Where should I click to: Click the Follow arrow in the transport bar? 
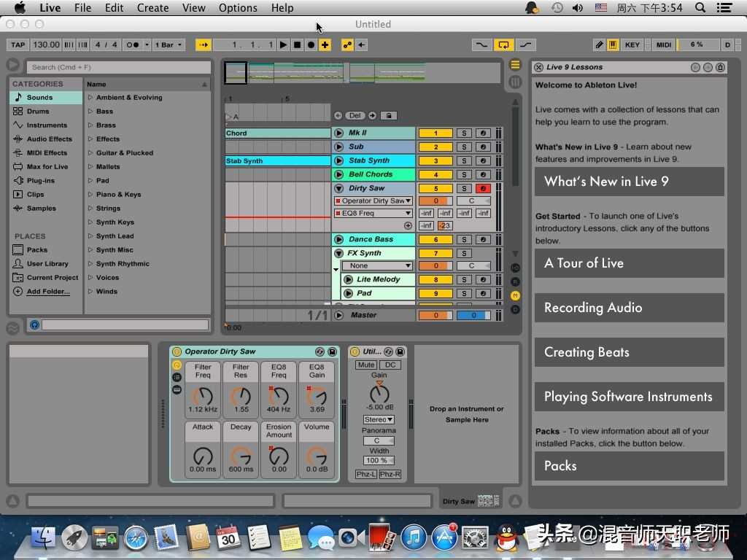[204, 45]
